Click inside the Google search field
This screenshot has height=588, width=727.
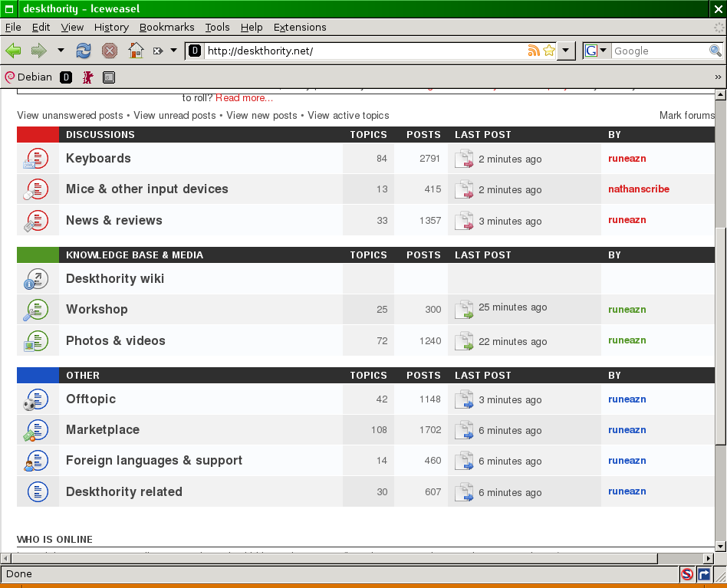pos(658,51)
